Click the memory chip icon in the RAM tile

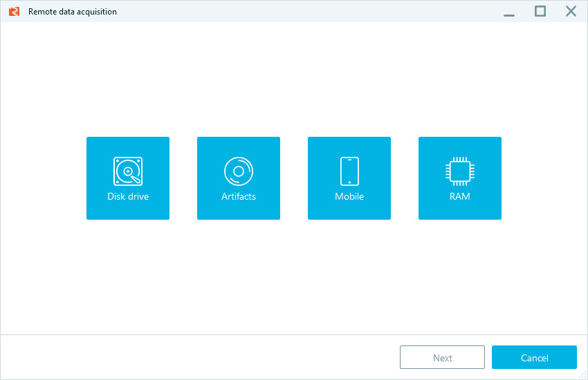coord(460,171)
